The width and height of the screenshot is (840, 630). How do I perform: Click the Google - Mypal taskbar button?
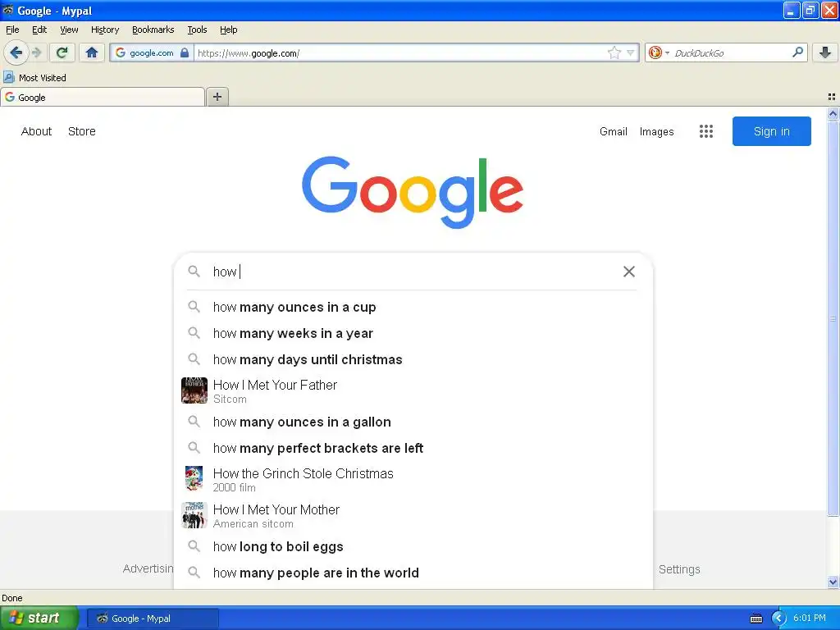point(153,619)
